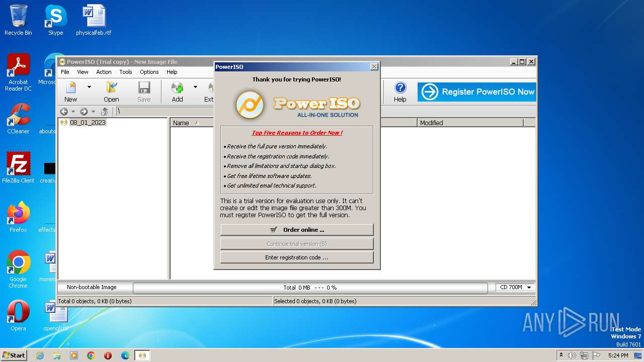Open Windows Media Player from taskbar

(x=74, y=355)
